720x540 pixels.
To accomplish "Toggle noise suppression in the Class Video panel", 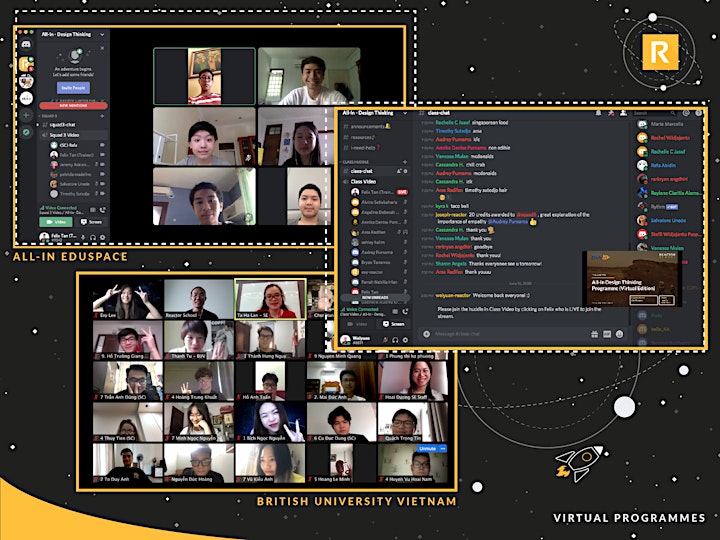I will 395,312.
